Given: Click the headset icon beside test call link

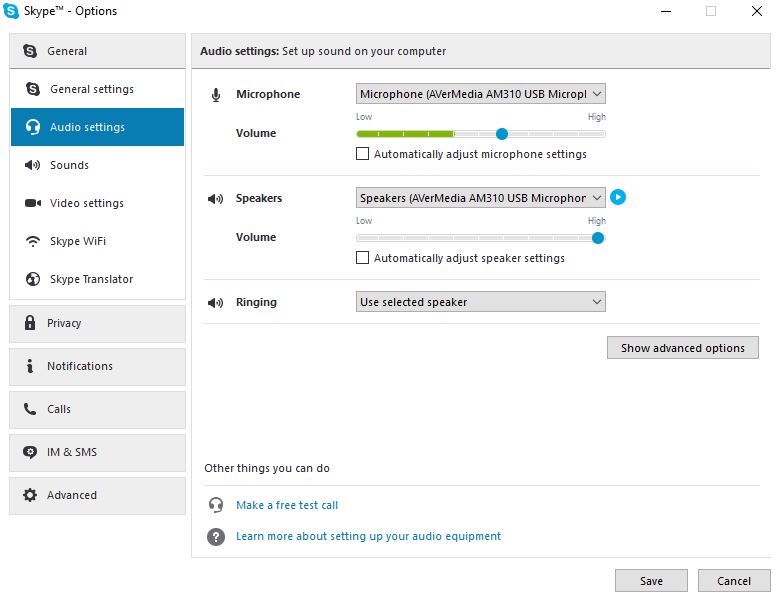Looking at the screenshot, I should 216,505.
